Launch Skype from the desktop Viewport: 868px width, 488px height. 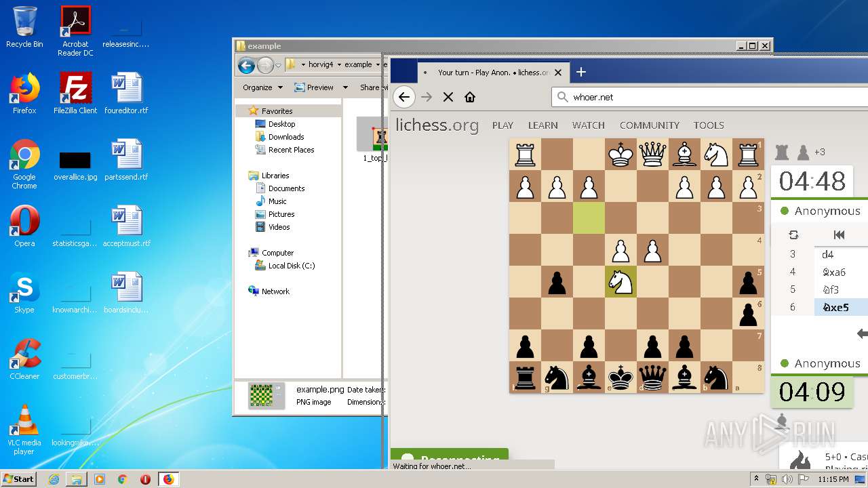click(x=24, y=293)
